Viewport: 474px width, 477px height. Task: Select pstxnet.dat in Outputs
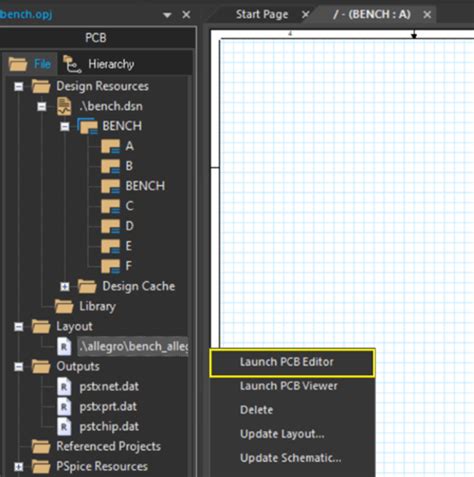(x=109, y=387)
